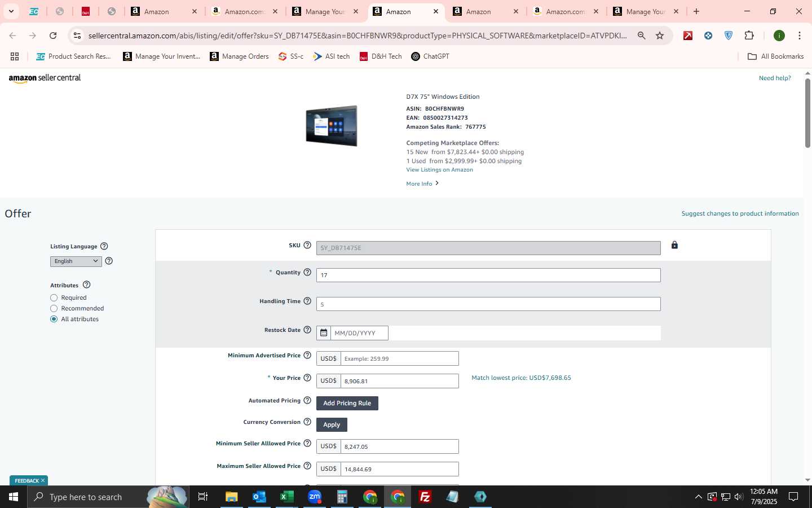The width and height of the screenshot is (812, 508).
Task: Click the Currency Conversion help icon
Action: (x=307, y=422)
